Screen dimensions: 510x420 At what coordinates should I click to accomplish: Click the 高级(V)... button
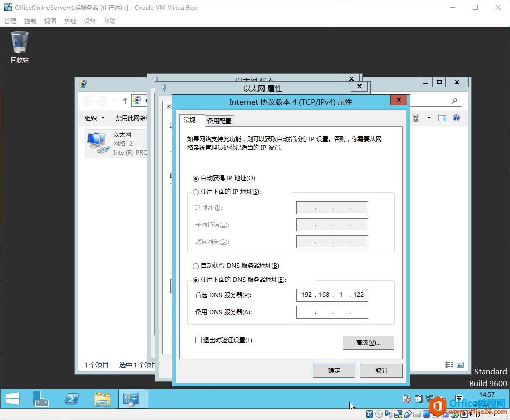pos(368,343)
